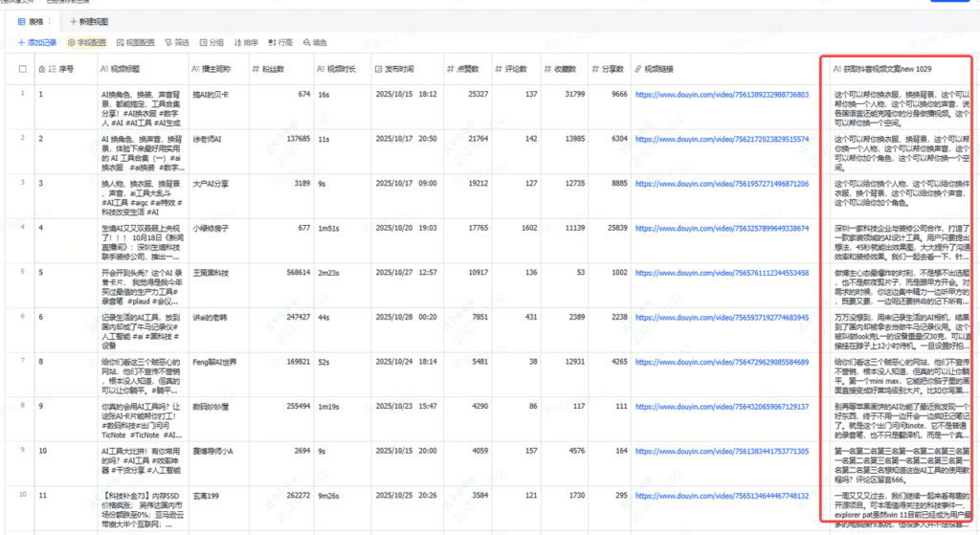Tick the select-all checkbox in header row

(x=22, y=69)
